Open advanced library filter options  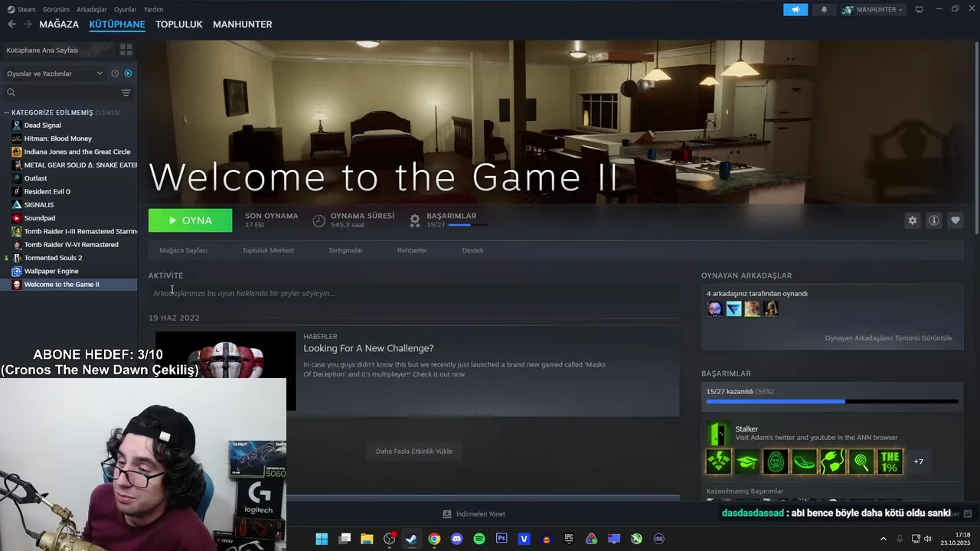click(x=126, y=93)
